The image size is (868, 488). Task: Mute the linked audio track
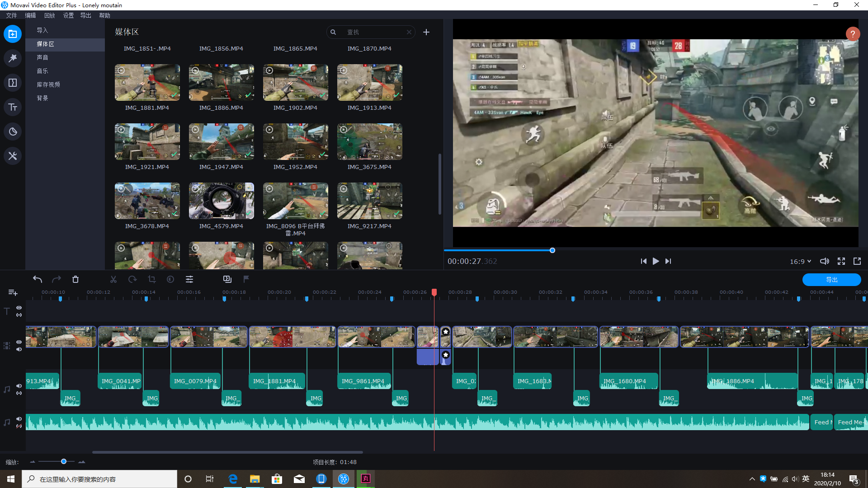click(x=19, y=386)
